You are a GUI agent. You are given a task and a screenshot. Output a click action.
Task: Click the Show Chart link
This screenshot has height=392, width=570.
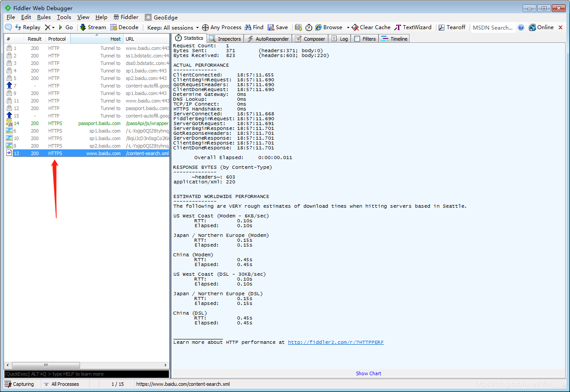tap(368, 373)
